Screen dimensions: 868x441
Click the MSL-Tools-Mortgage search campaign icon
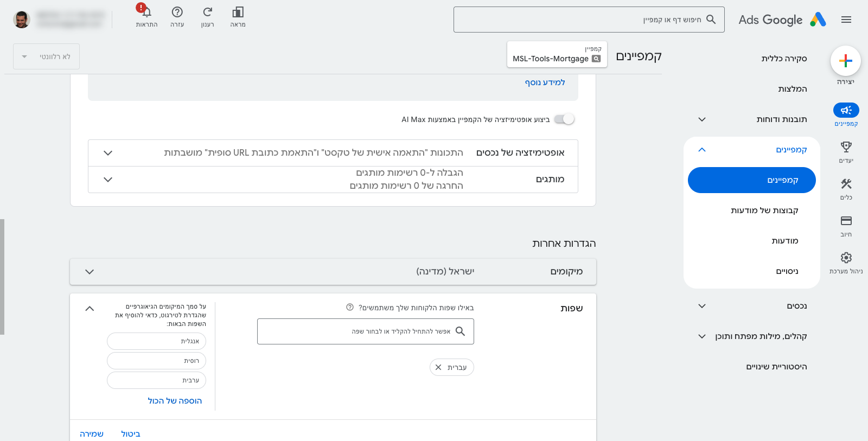[x=596, y=59]
